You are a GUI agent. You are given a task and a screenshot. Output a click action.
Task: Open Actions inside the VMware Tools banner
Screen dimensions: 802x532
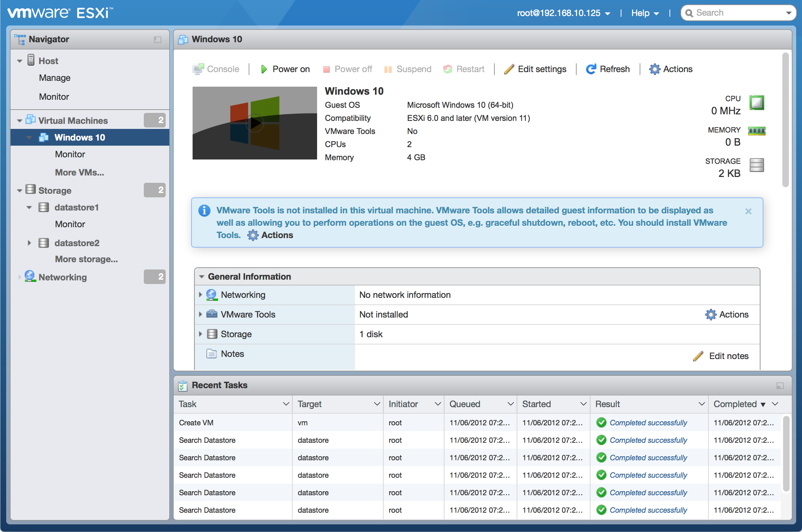coord(270,235)
